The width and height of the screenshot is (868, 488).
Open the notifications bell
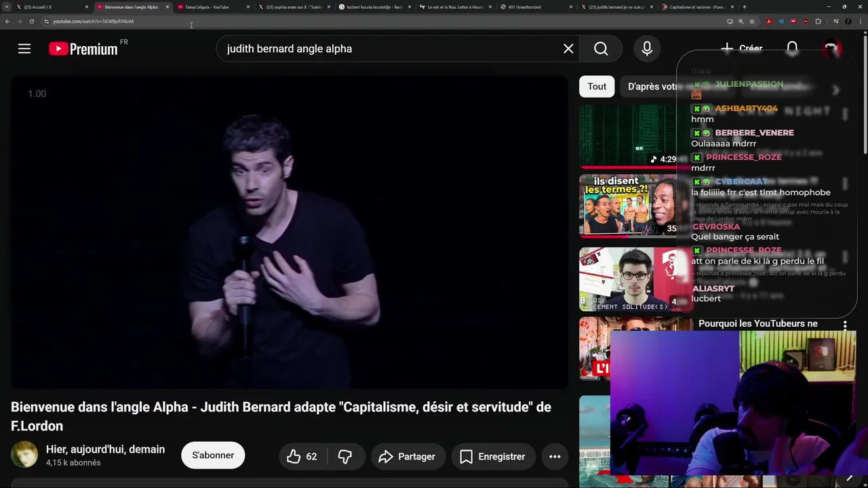click(792, 49)
